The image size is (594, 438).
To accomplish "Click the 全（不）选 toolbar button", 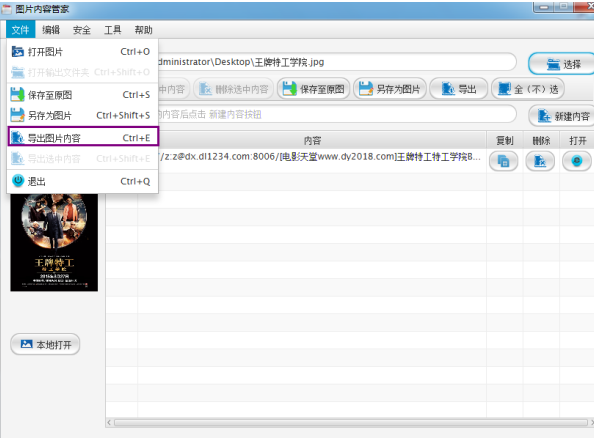I will (528, 89).
